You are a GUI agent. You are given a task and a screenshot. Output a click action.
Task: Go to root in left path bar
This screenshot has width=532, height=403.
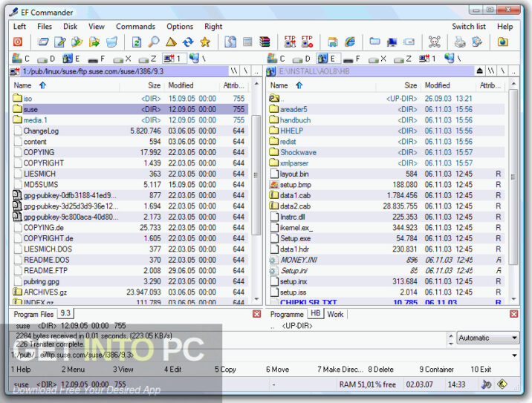[245, 71]
